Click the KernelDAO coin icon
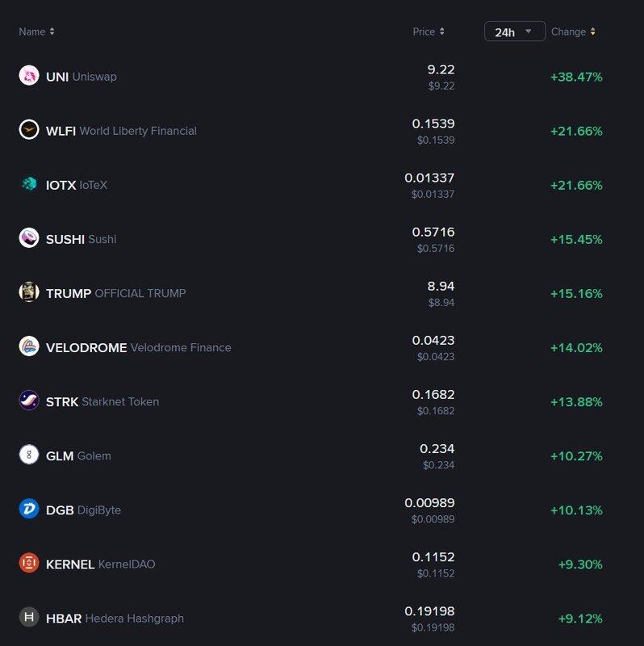The width and height of the screenshot is (644, 646). (29, 563)
